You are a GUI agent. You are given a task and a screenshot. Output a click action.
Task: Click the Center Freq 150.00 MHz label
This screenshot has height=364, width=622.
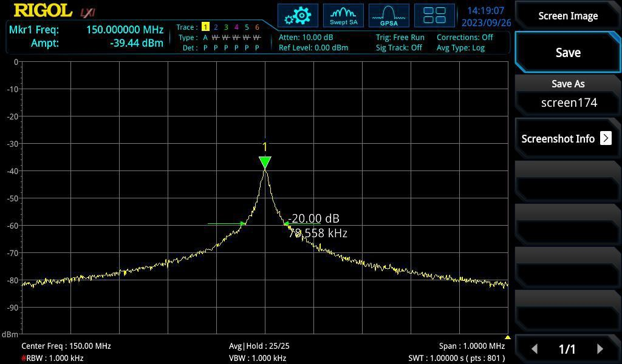66,346
